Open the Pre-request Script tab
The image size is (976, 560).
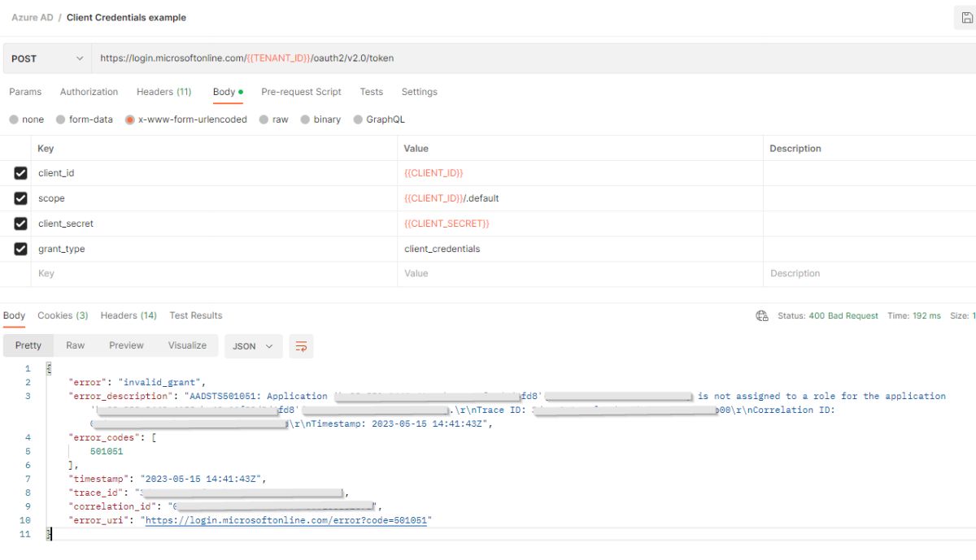[x=301, y=92]
